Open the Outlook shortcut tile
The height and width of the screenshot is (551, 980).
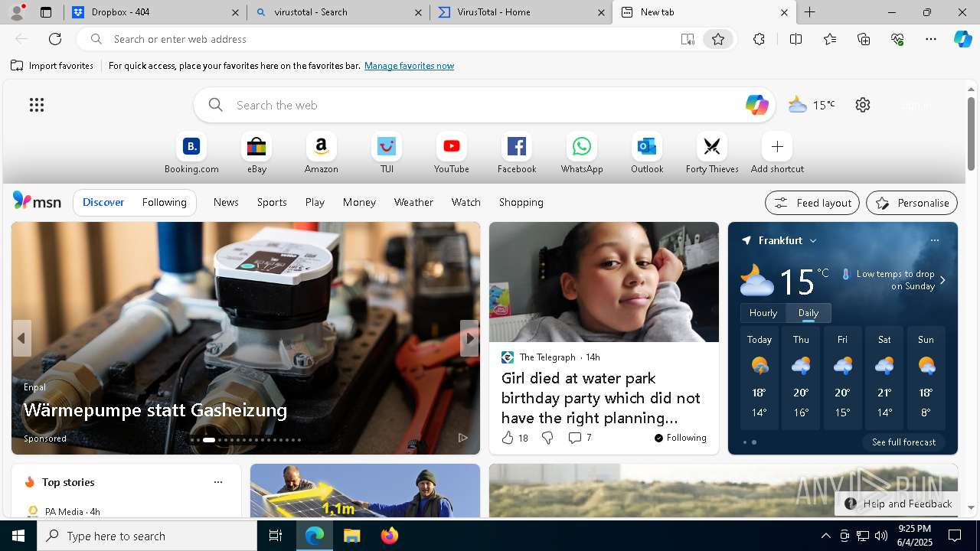pos(647,153)
